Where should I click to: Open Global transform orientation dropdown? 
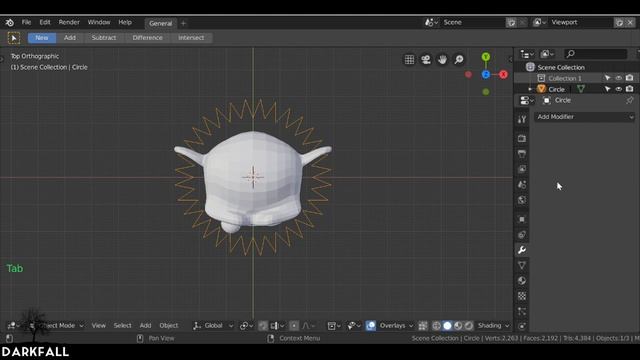tap(213, 326)
